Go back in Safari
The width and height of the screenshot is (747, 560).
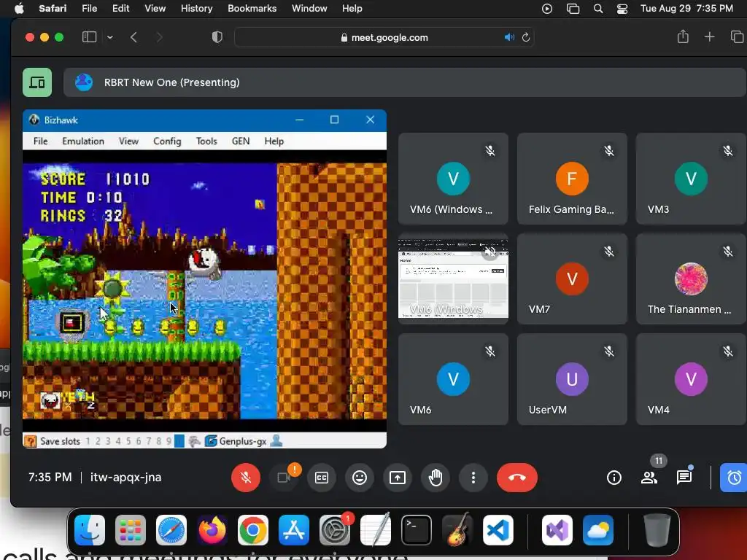134,37
